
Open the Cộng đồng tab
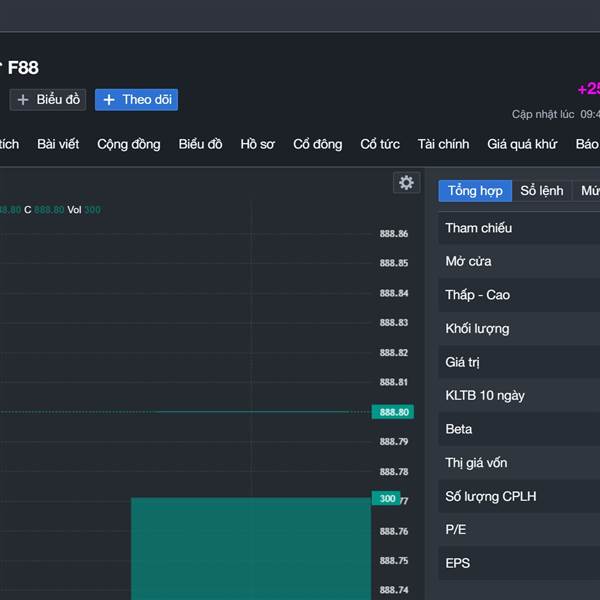[129, 144]
